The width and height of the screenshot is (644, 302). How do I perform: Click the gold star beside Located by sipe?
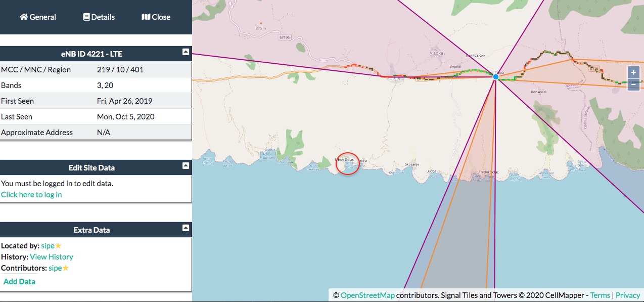click(58, 246)
